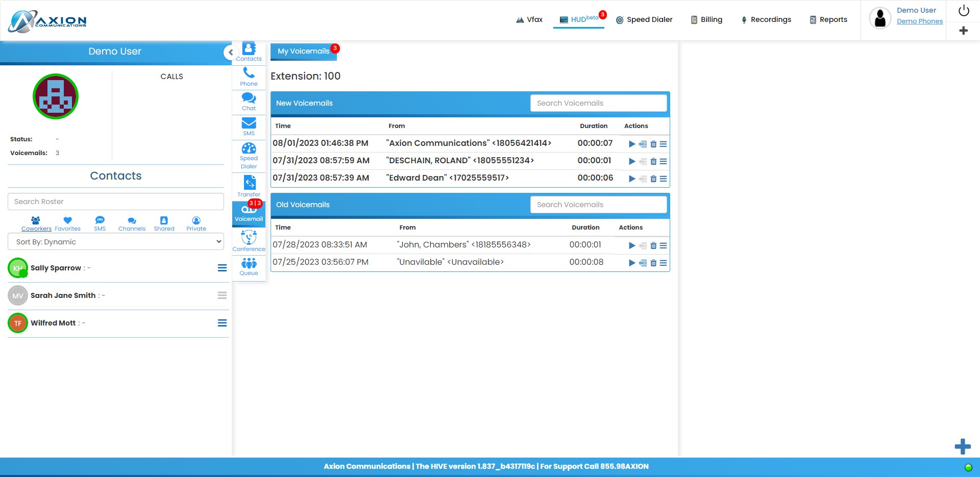Play the DESCHAIN, ROLAND voicemail
The width and height of the screenshot is (980, 477).
click(632, 161)
